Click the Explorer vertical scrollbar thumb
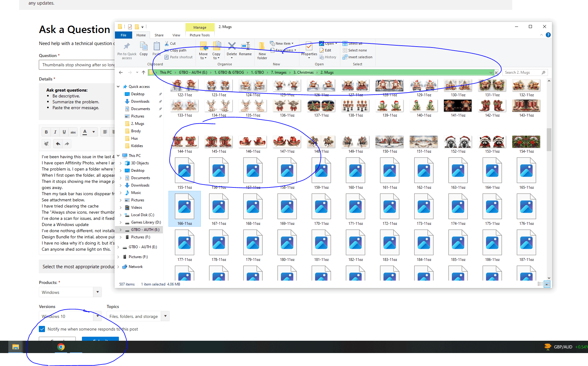The width and height of the screenshot is (588, 366). 549,140
